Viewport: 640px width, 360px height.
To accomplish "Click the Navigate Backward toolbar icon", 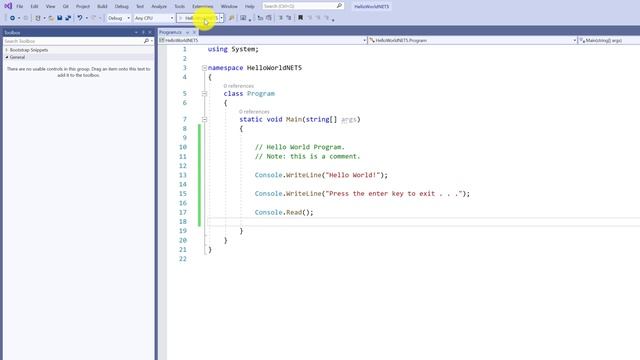I will [x=12, y=18].
